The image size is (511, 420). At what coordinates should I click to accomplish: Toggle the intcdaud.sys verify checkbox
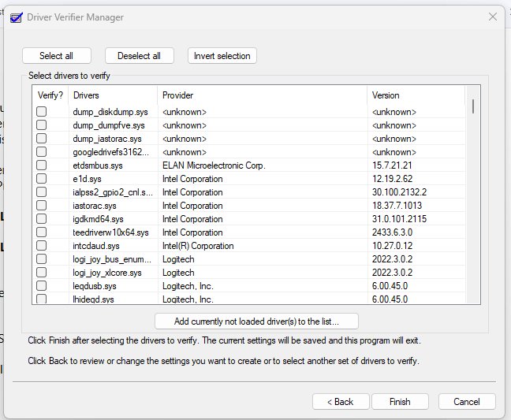[x=41, y=246]
